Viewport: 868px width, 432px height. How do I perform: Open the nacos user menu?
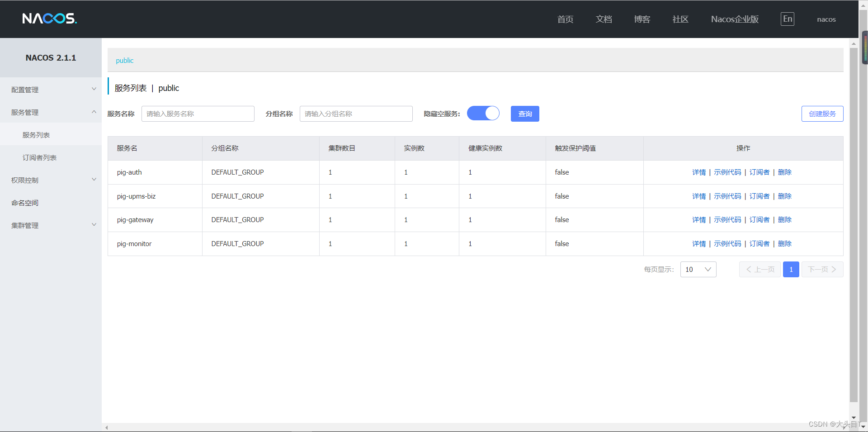(826, 19)
